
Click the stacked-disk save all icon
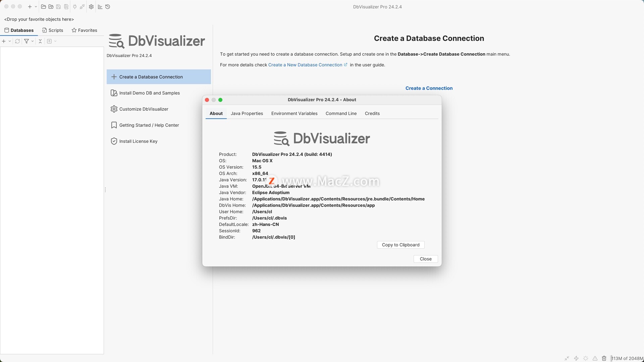point(66,7)
